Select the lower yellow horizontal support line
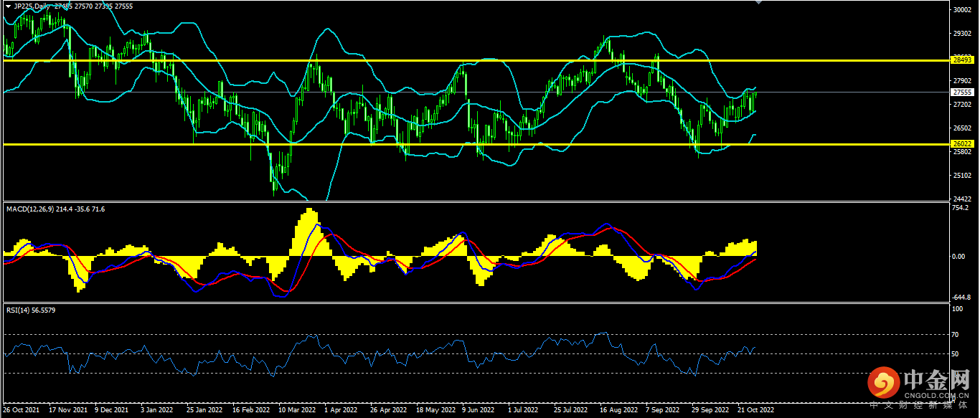980x418 pixels. click(475, 144)
